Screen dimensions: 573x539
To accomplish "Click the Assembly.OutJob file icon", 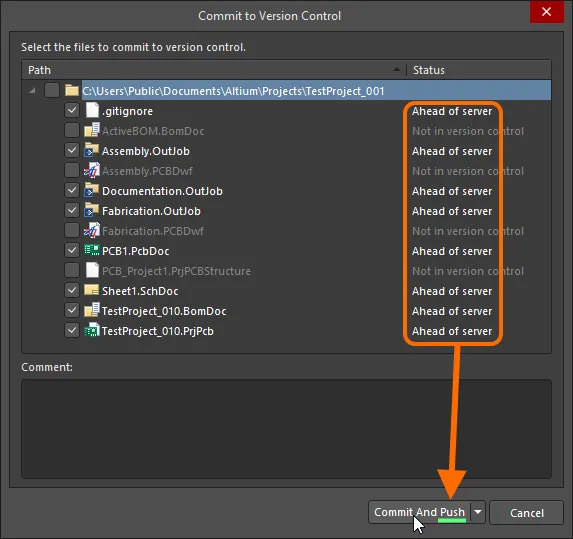I will click(x=92, y=151).
